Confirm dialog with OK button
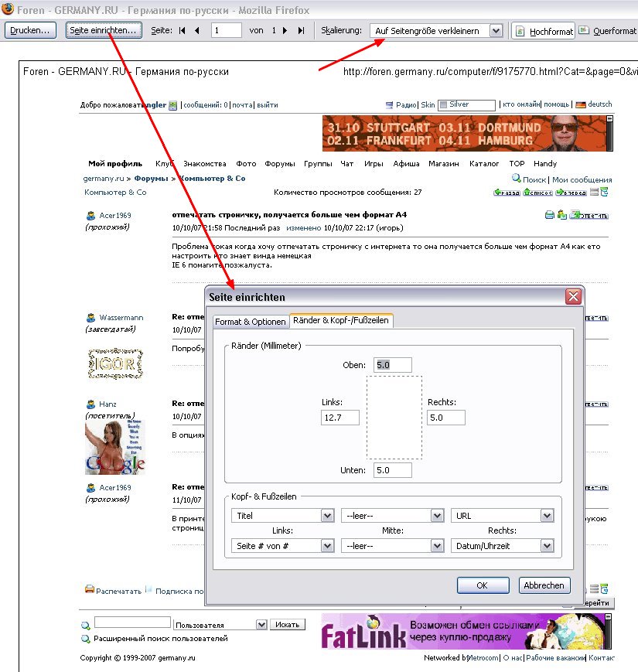This screenshot has width=638, height=672. [x=482, y=585]
